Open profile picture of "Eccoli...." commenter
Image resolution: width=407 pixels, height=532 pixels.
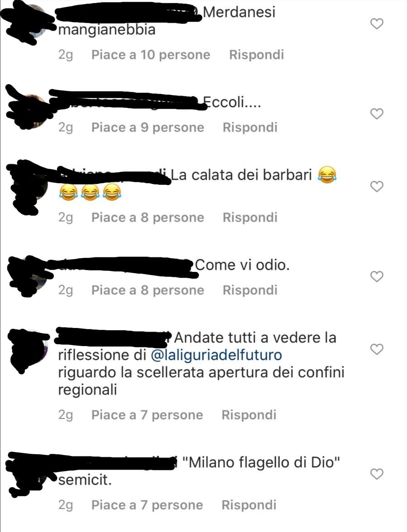31,111
